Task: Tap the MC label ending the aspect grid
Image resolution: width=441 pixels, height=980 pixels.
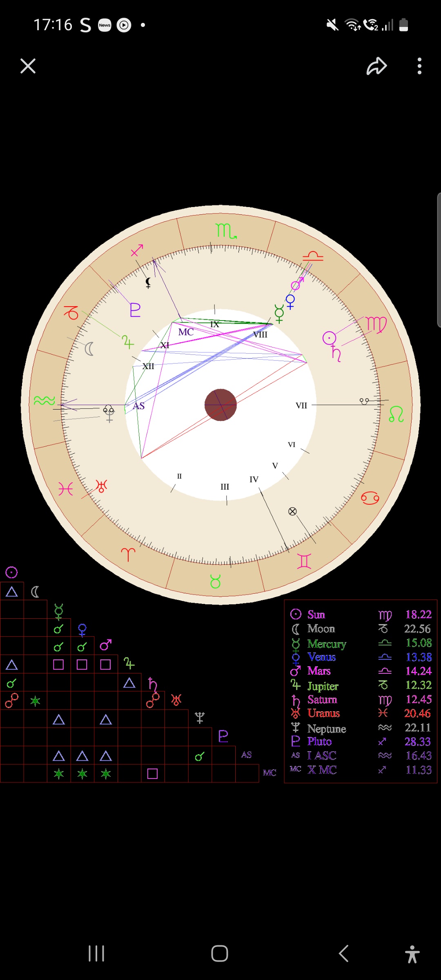Action: tap(269, 773)
